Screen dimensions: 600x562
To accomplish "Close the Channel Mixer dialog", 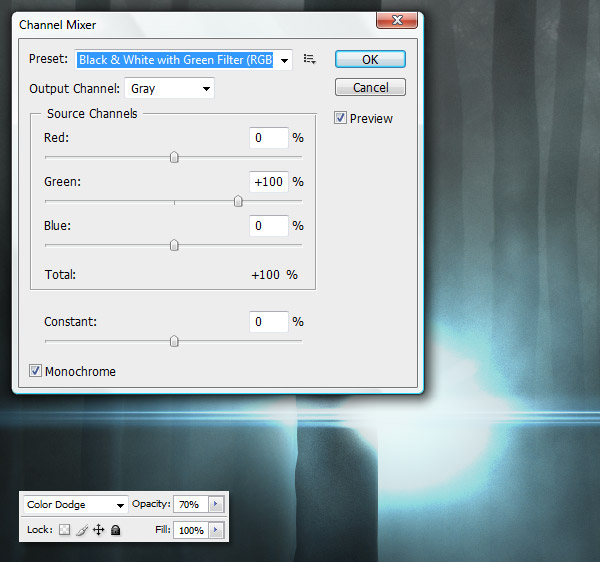I will pyautogui.click(x=397, y=20).
